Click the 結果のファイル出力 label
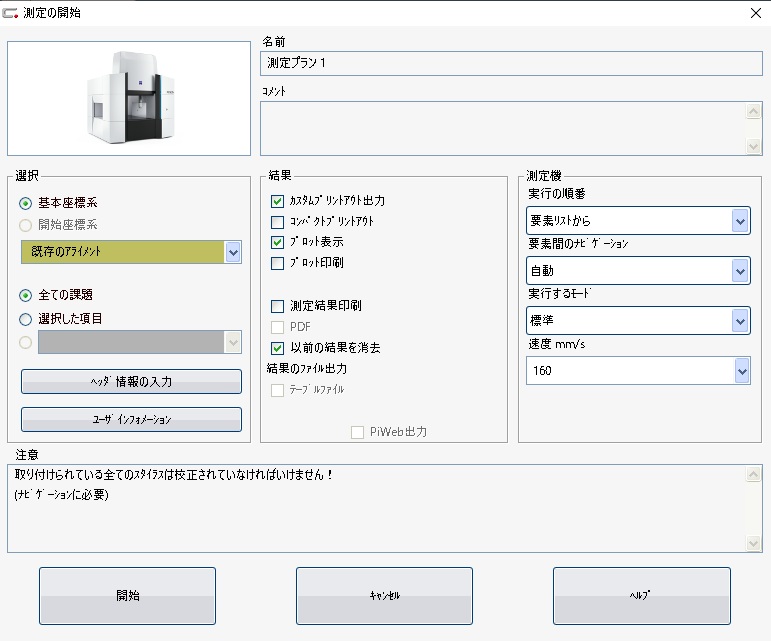 tap(307, 369)
